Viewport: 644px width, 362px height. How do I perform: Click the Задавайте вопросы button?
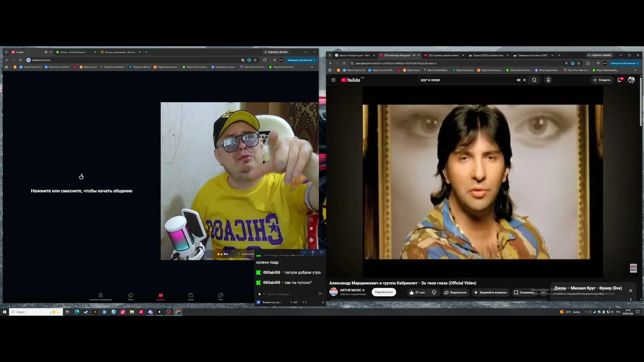[491, 292]
